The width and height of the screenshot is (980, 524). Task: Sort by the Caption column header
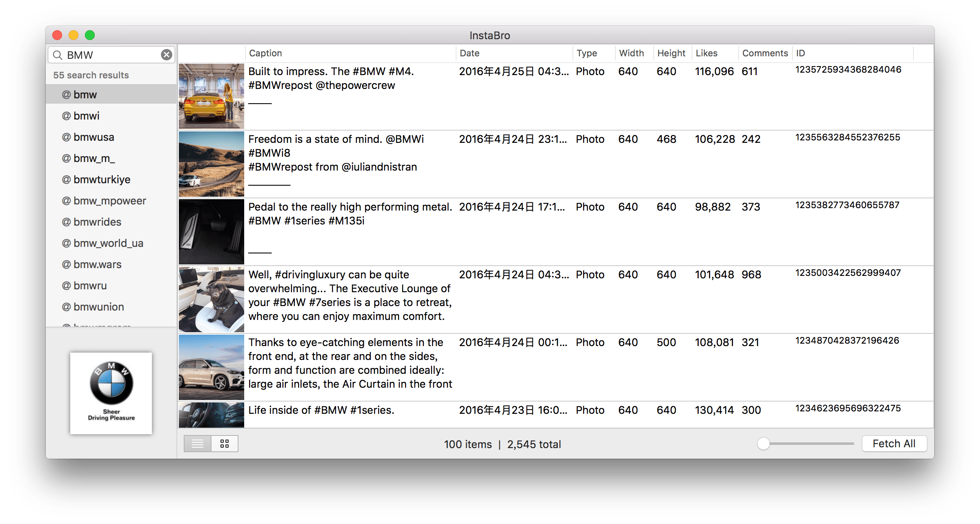(x=351, y=53)
